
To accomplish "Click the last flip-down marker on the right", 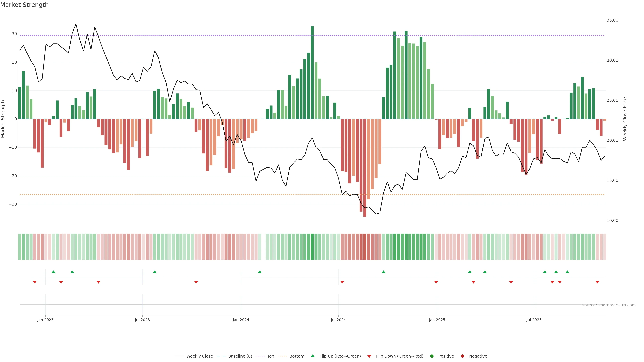I will (x=597, y=282).
